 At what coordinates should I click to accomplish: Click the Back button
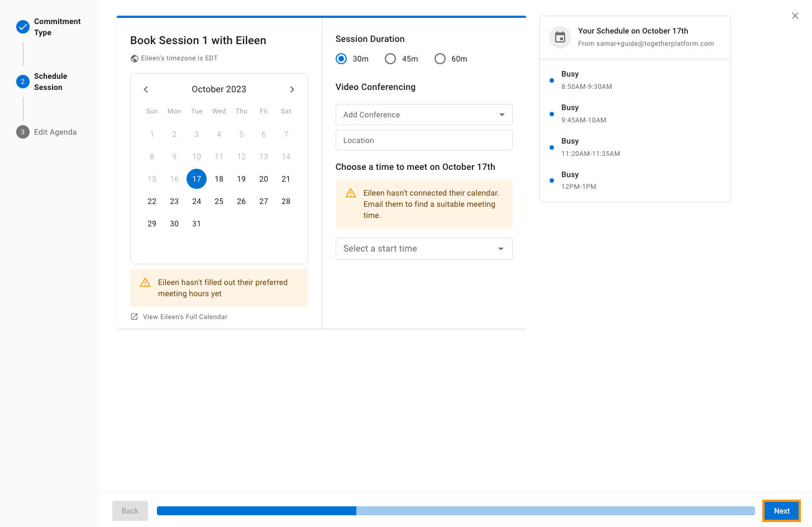click(130, 511)
